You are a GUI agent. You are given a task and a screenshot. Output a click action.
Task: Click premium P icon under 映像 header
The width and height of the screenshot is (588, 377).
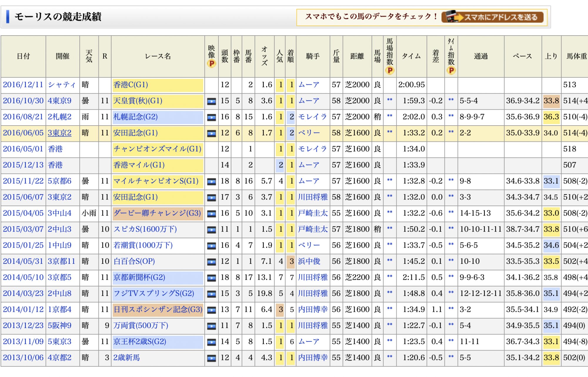(211, 64)
